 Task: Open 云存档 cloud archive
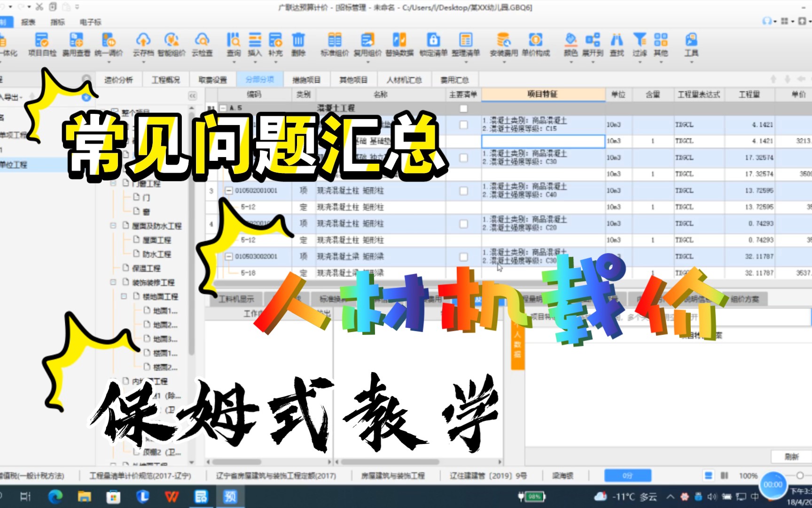[x=143, y=45]
